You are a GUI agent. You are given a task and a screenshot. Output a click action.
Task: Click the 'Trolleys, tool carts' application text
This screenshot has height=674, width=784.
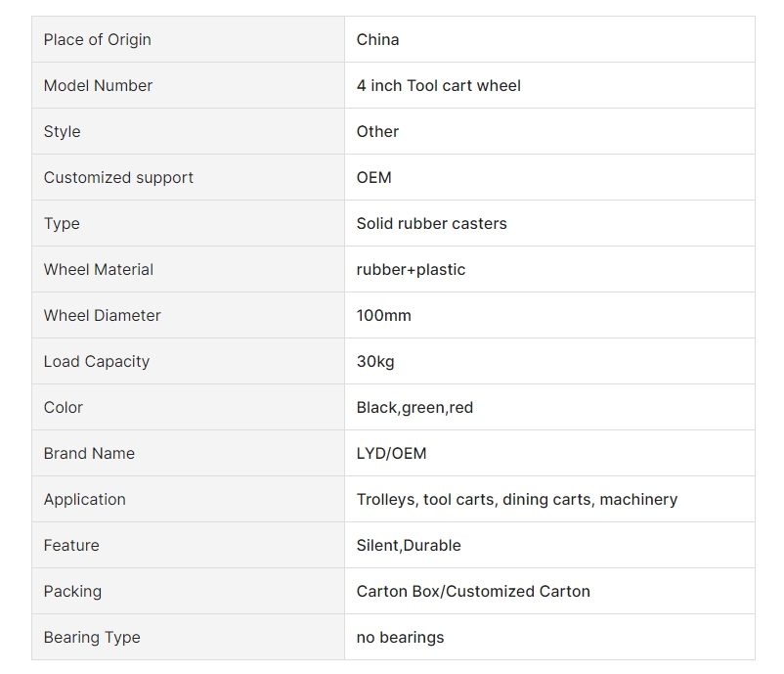426,499
